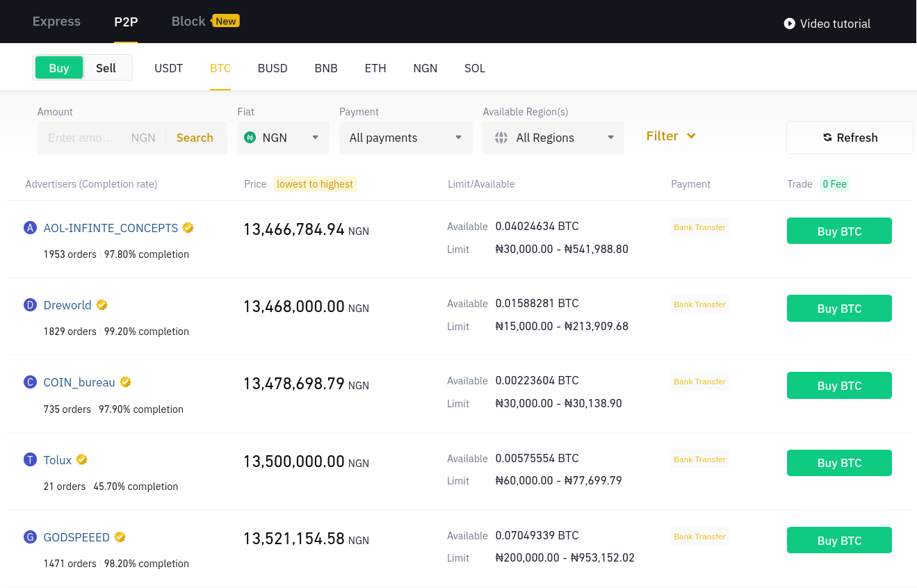The width and height of the screenshot is (917, 588).
Task: Open Dreworld advertiser profile
Action: coord(67,305)
